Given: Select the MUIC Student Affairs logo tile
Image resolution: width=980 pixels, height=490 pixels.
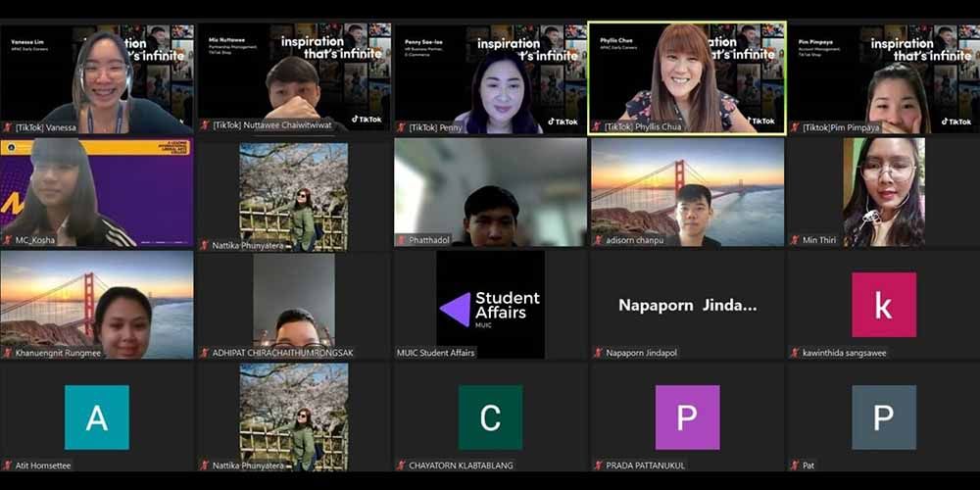Looking at the screenshot, I should click(490, 304).
